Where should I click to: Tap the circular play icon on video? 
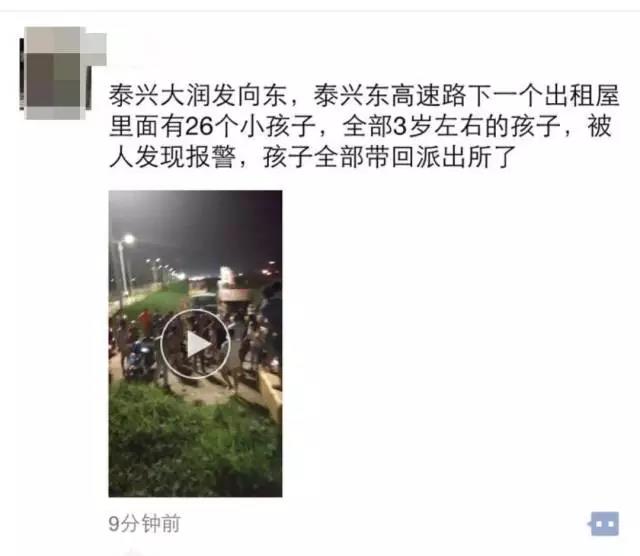(195, 344)
